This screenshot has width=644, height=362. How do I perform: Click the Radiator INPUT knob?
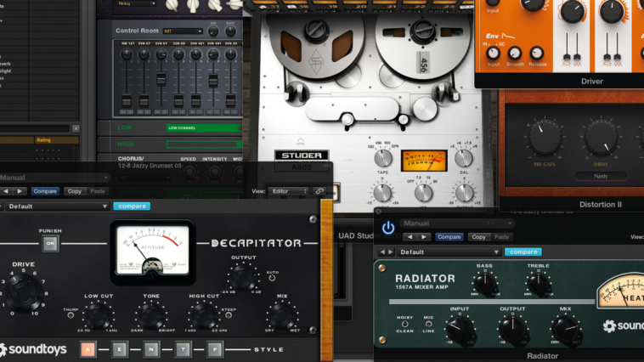pyautogui.click(x=460, y=330)
